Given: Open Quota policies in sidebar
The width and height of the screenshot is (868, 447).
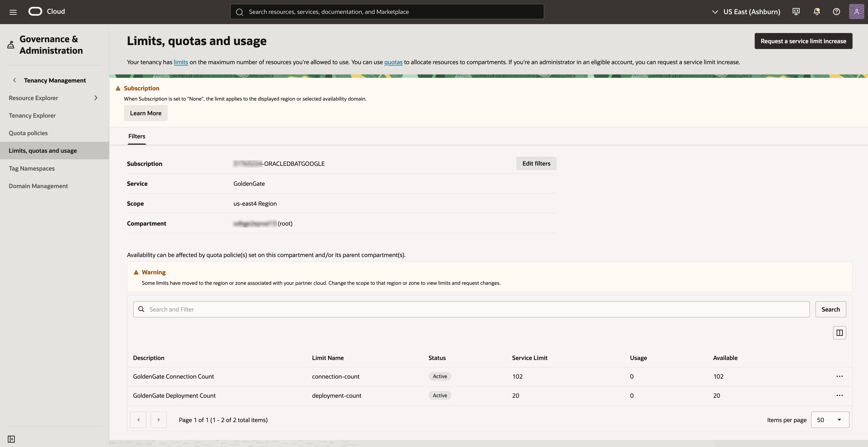Looking at the screenshot, I should click(x=28, y=133).
